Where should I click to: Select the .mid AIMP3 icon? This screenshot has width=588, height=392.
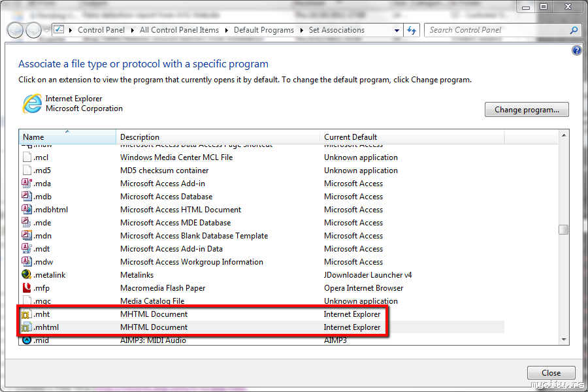tap(26, 340)
